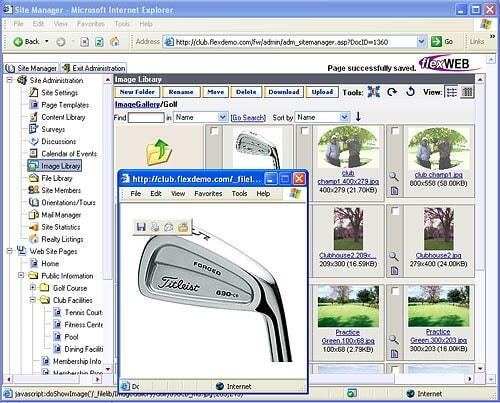
Task: Select Mail Manager in the tree
Action: coord(55,215)
